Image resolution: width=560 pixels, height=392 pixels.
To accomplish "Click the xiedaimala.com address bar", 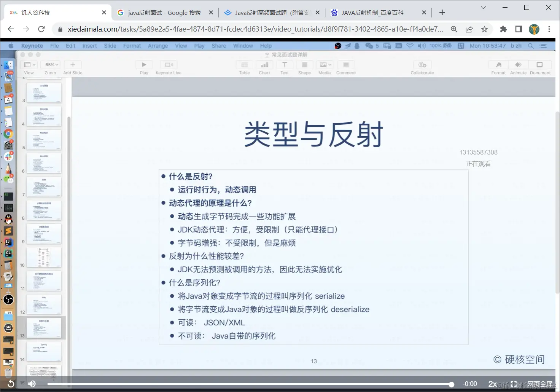I will click(x=255, y=29).
